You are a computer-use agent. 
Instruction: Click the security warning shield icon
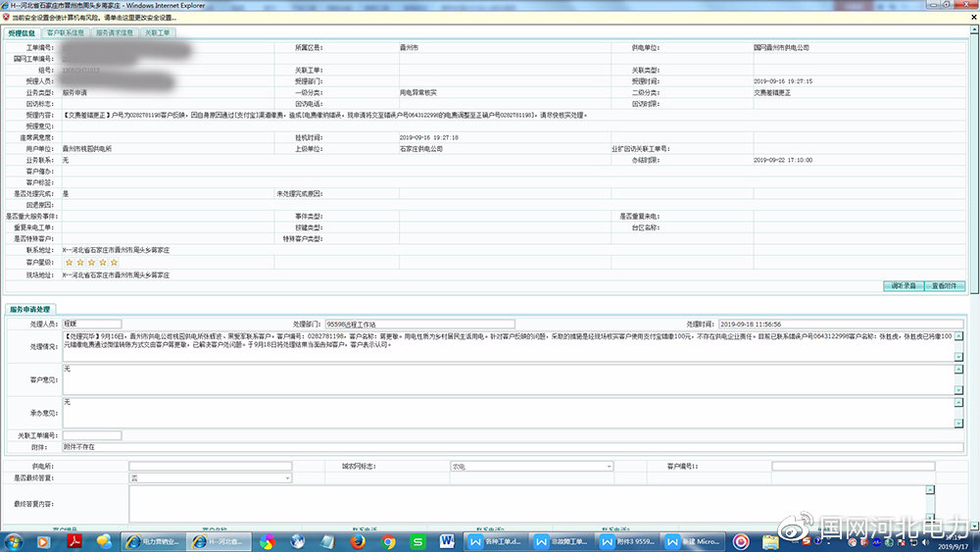coord(6,18)
